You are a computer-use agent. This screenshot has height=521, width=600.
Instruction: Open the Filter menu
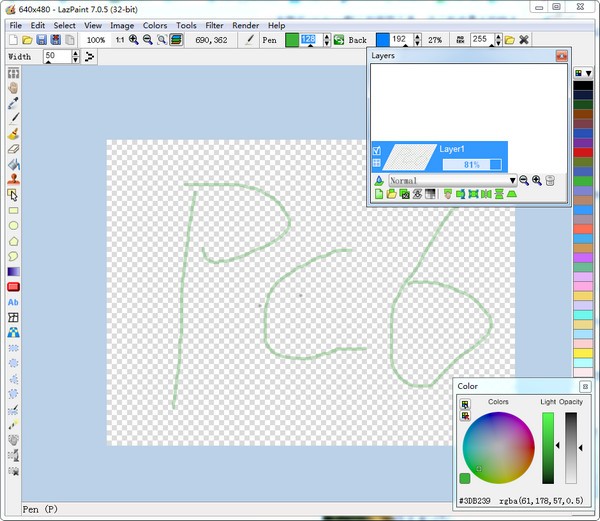pyautogui.click(x=214, y=25)
